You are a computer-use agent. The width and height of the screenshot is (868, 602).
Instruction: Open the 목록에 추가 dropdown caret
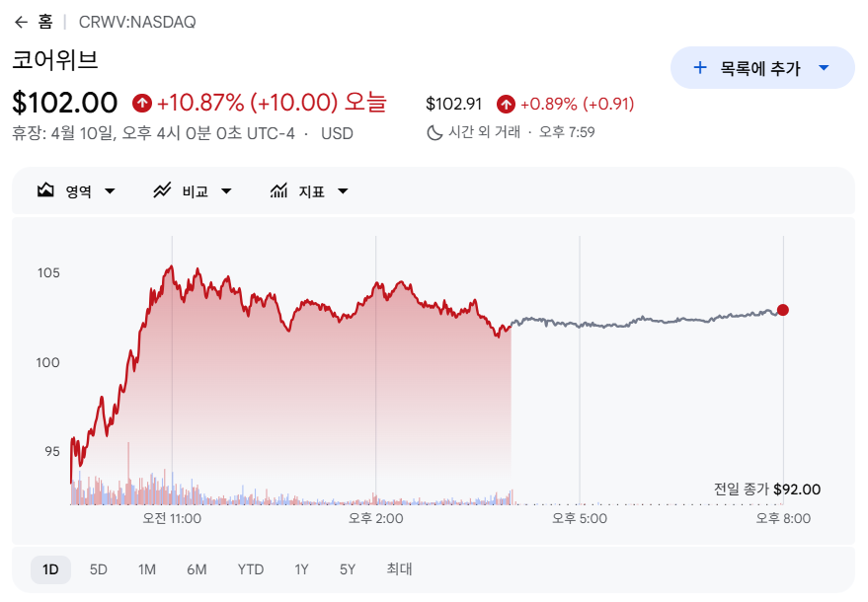pos(824,68)
